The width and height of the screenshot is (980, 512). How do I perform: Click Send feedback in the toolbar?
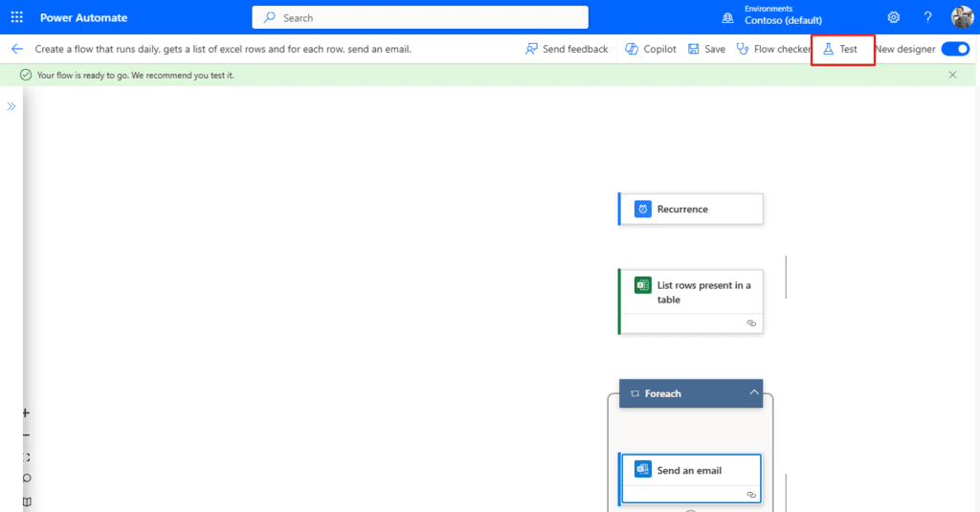coord(567,49)
